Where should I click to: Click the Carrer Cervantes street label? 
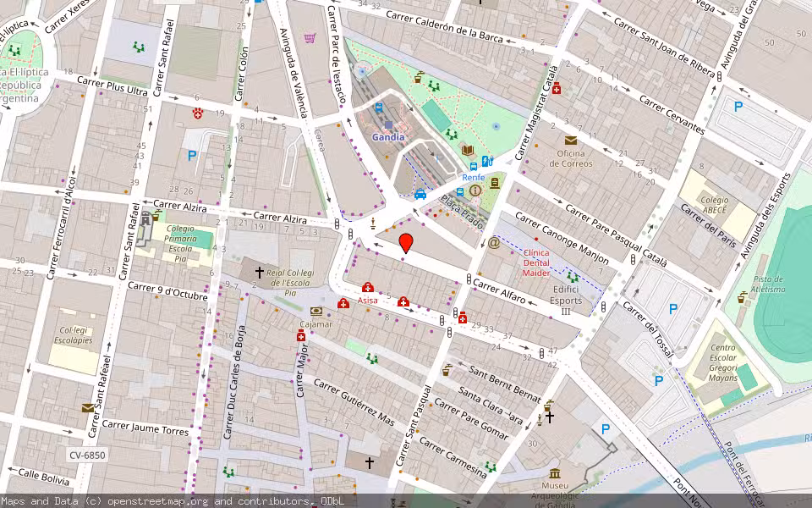[672, 114]
